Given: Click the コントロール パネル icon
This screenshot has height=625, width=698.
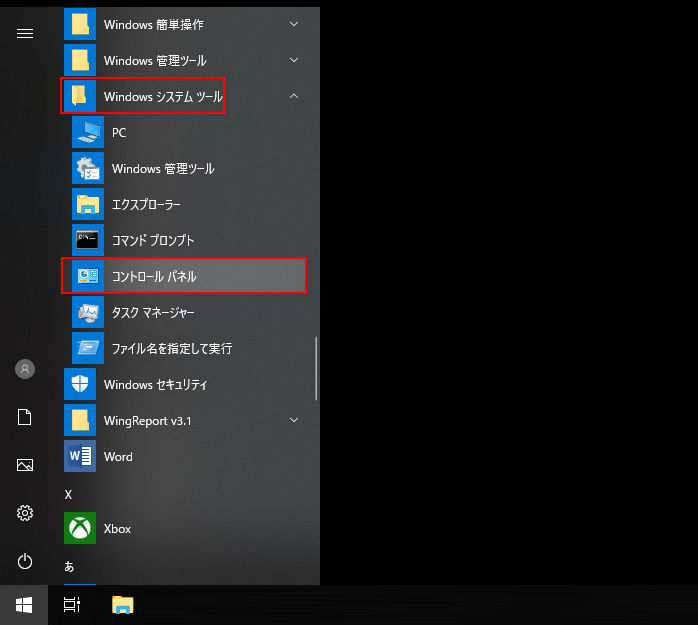Looking at the screenshot, I should coord(88,276).
